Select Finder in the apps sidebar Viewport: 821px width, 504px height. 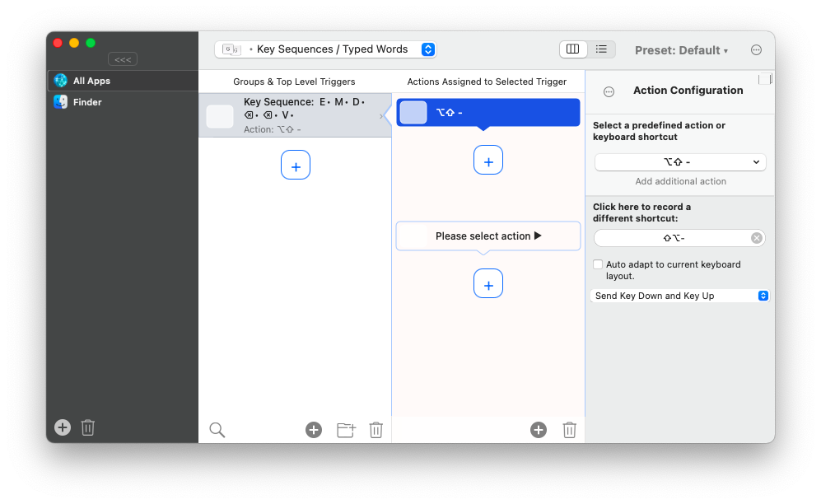click(86, 101)
